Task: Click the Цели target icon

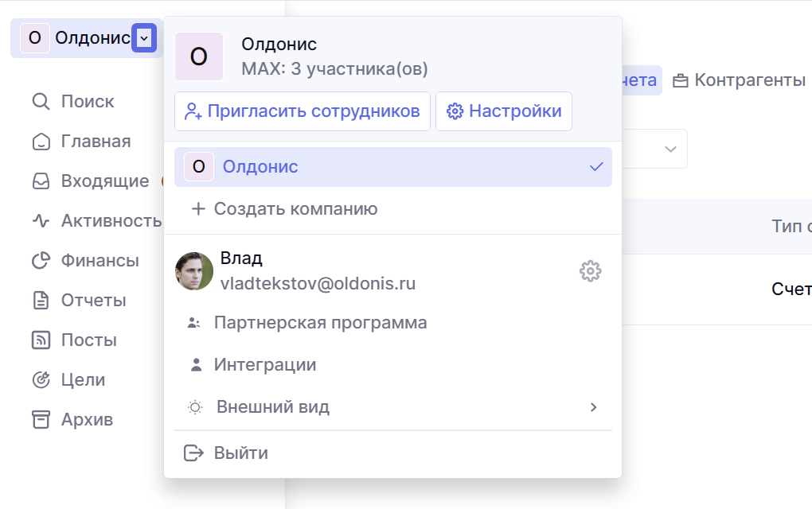Action: tap(41, 380)
